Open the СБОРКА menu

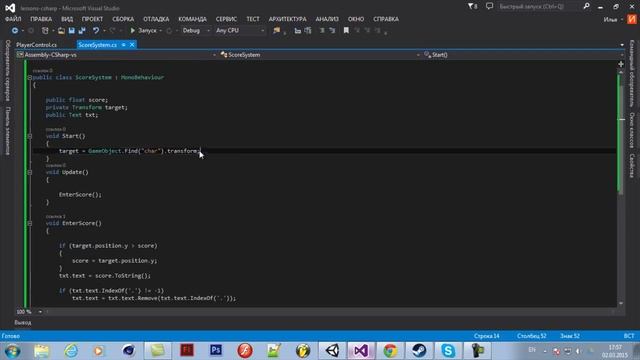pyautogui.click(x=123, y=19)
